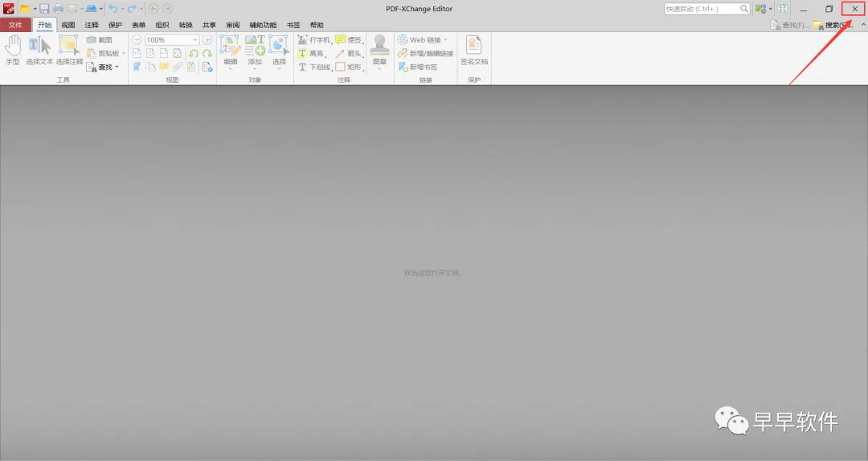
Task: Click the zoom out minus button
Action: (137, 40)
